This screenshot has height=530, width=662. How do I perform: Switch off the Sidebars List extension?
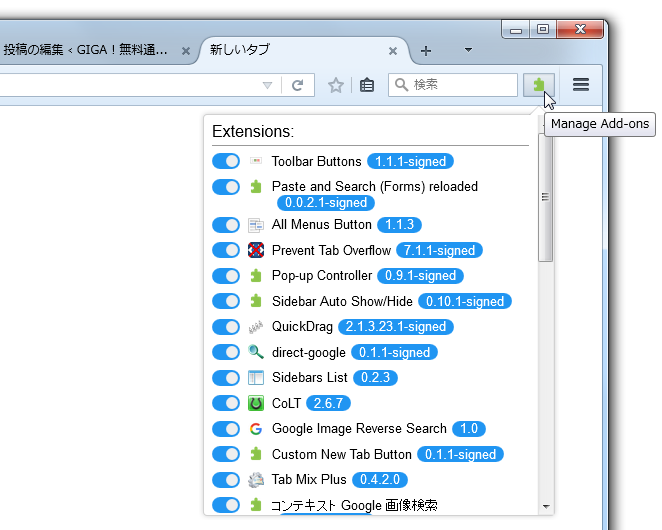[x=226, y=378]
